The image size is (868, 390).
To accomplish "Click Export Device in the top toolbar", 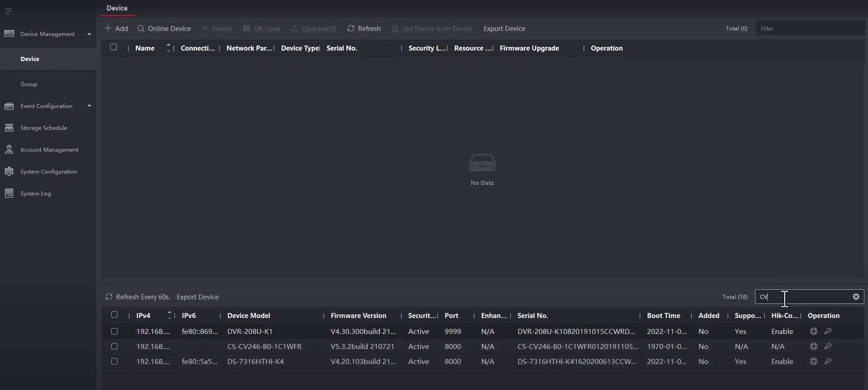I will pyautogui.click(x=504, y=28).
